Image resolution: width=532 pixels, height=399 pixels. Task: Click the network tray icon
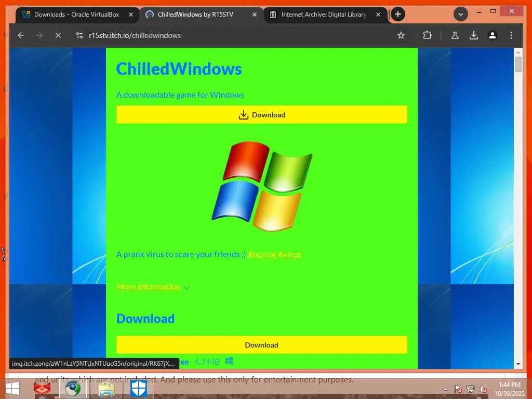(x=471, y=389)
